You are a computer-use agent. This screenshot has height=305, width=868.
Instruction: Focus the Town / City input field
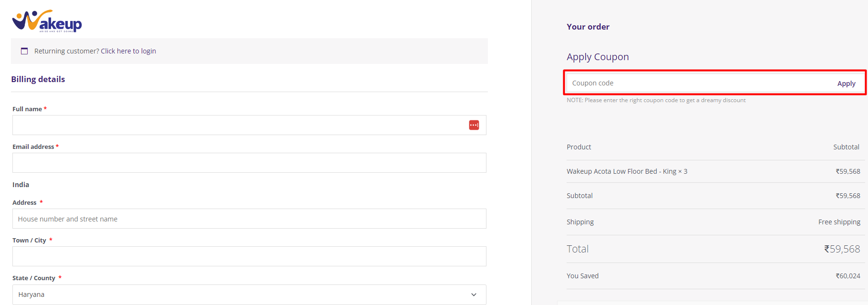point(249,256)
